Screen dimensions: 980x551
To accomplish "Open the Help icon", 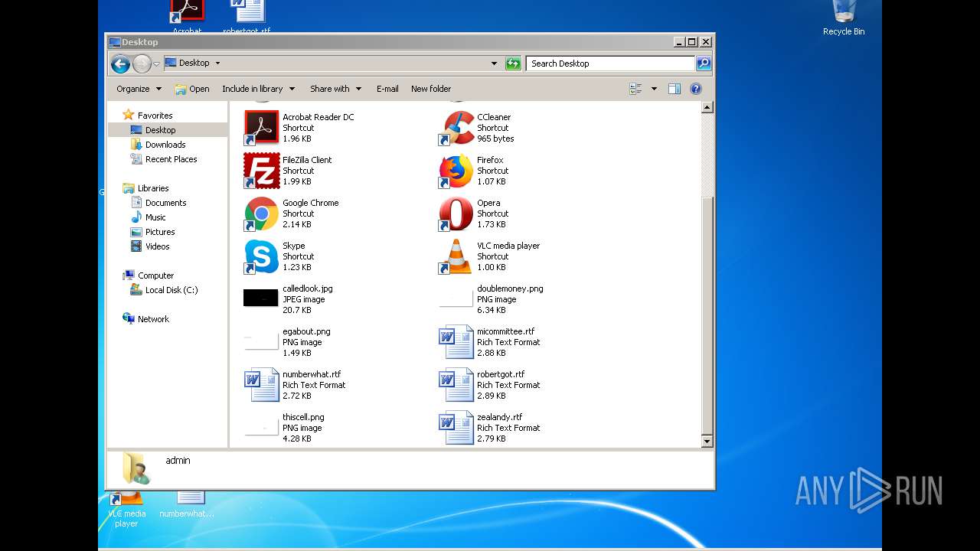I will click(696, 89).
